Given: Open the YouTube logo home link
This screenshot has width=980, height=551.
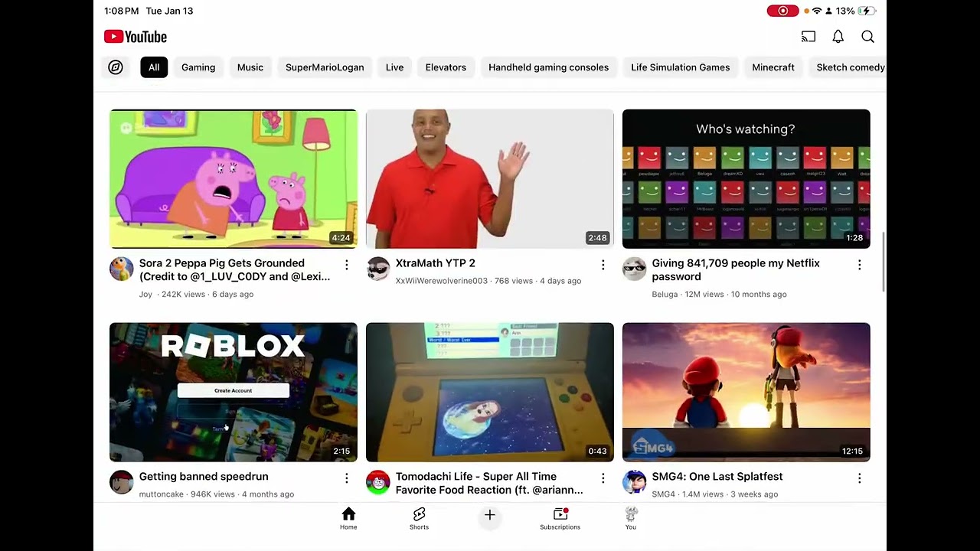Looking at the screenshot, I should pos(136,37).
